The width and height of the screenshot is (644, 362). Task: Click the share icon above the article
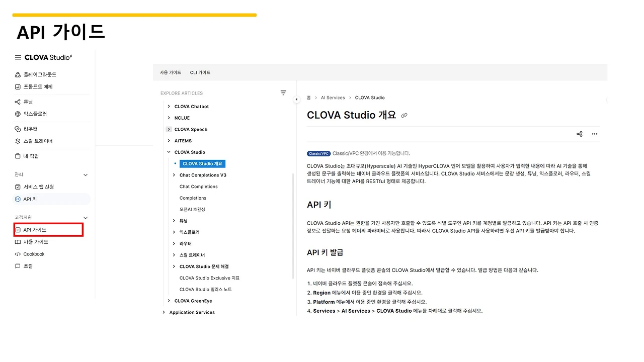pos(580,134)
